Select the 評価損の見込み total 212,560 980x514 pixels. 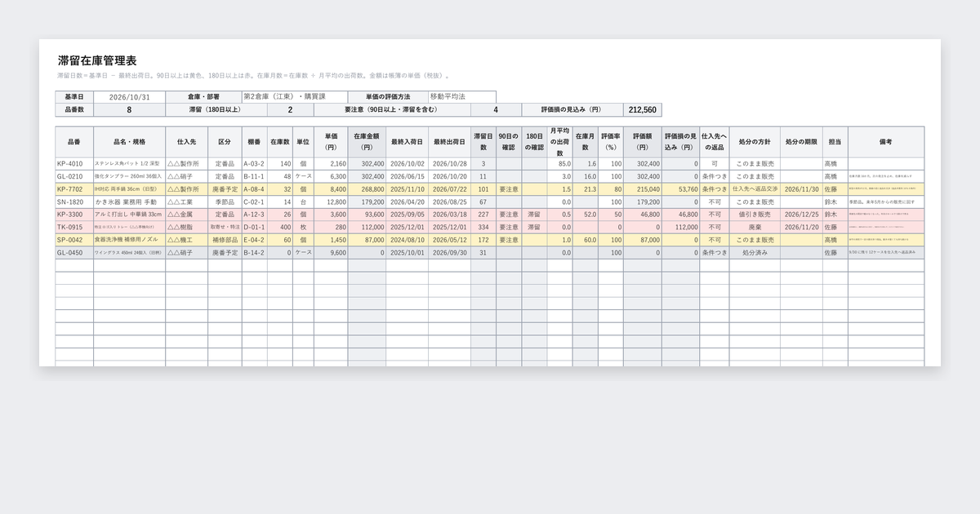[644, 109]
